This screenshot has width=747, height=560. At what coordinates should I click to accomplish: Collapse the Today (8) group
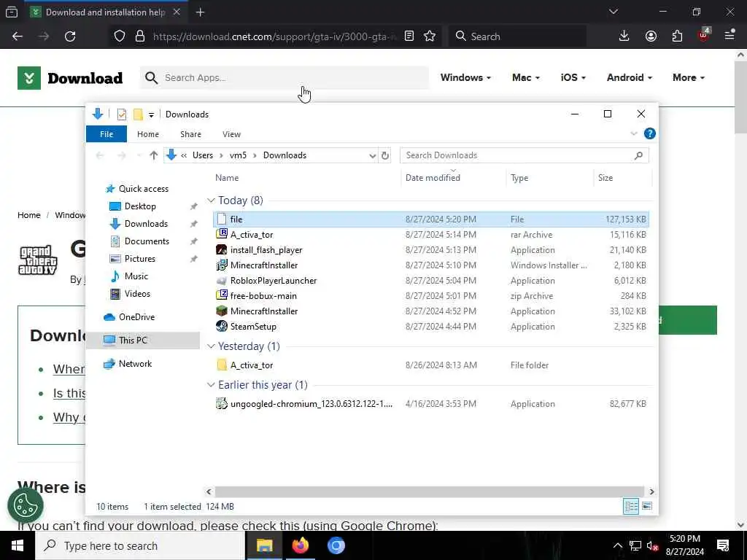211,201
